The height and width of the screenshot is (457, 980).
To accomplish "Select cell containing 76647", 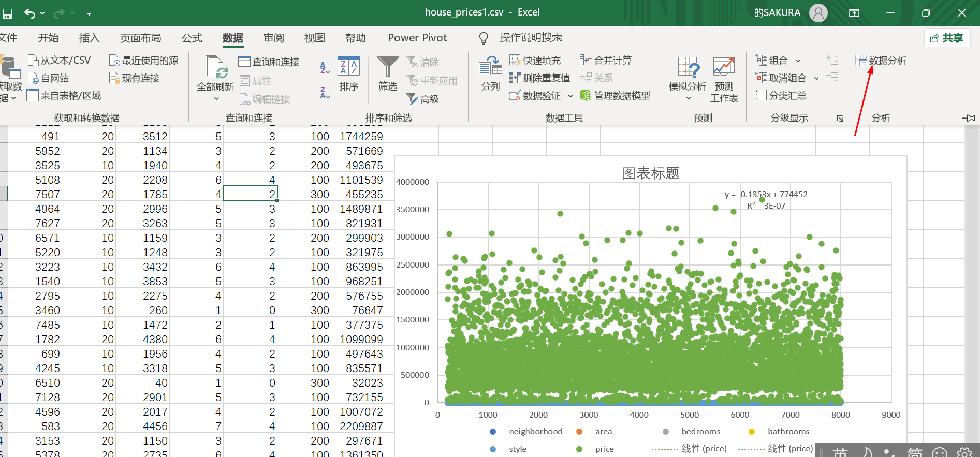I will coord(358,311).
